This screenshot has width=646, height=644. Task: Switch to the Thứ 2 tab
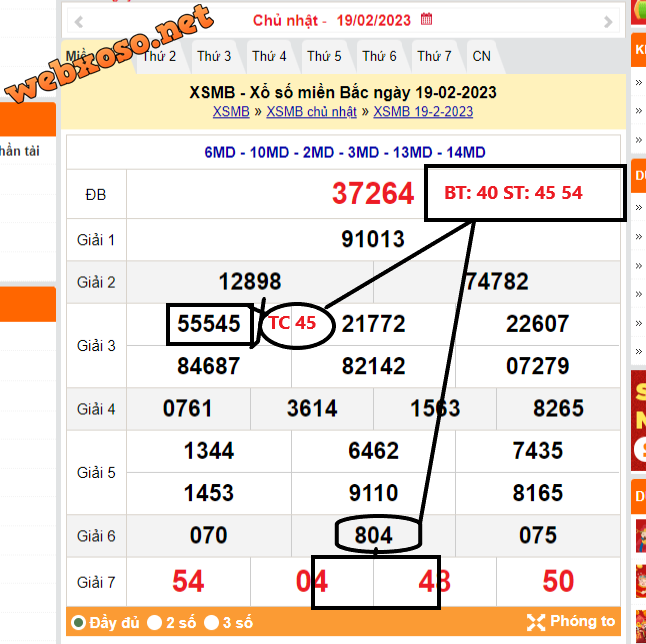[159, 56]
